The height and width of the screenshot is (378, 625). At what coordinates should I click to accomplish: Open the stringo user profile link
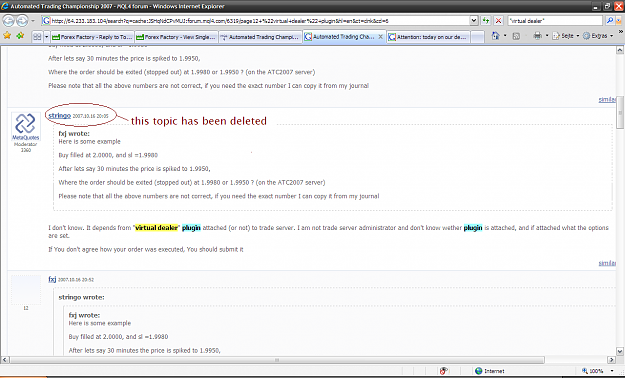pos(59,115)
